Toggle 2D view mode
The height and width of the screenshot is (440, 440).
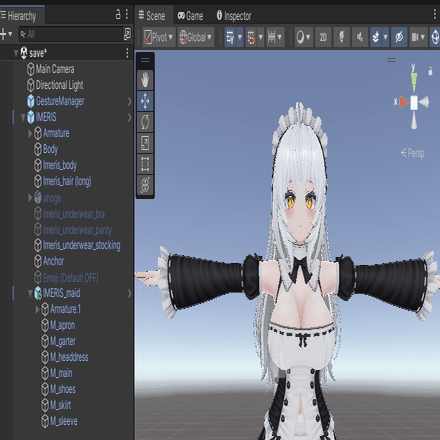coord(323,37)
